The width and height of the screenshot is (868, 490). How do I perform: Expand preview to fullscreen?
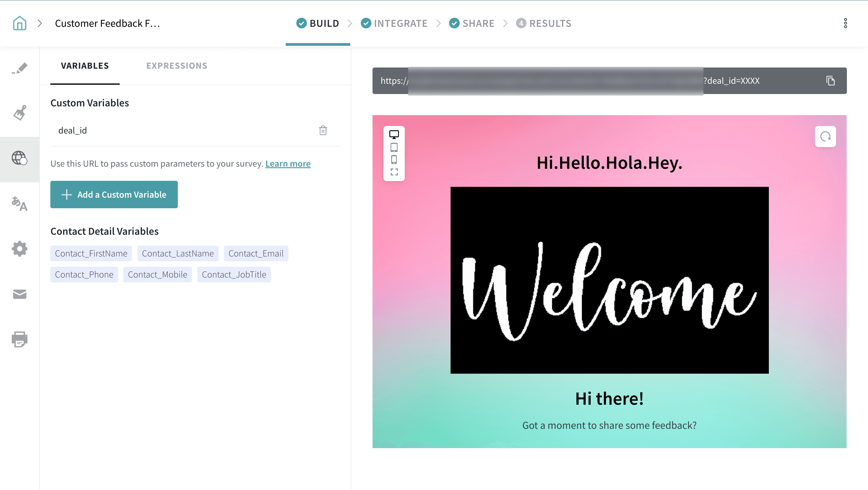(394, 172)
